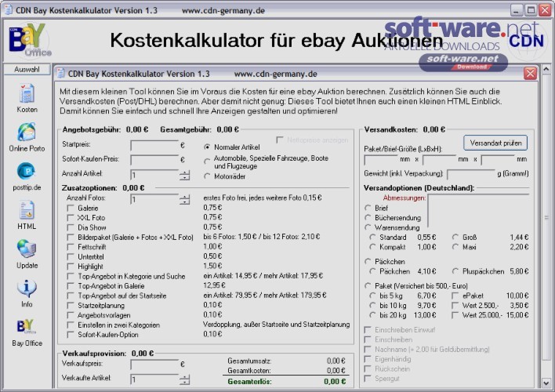
Task: Click the CDN logo in header
Action: pos(525,41)
